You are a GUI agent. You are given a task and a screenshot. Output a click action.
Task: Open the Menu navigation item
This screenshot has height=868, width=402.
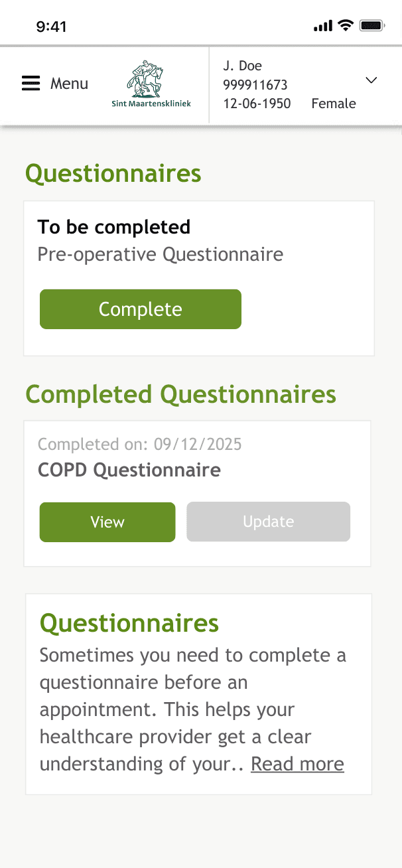[69, 83]
